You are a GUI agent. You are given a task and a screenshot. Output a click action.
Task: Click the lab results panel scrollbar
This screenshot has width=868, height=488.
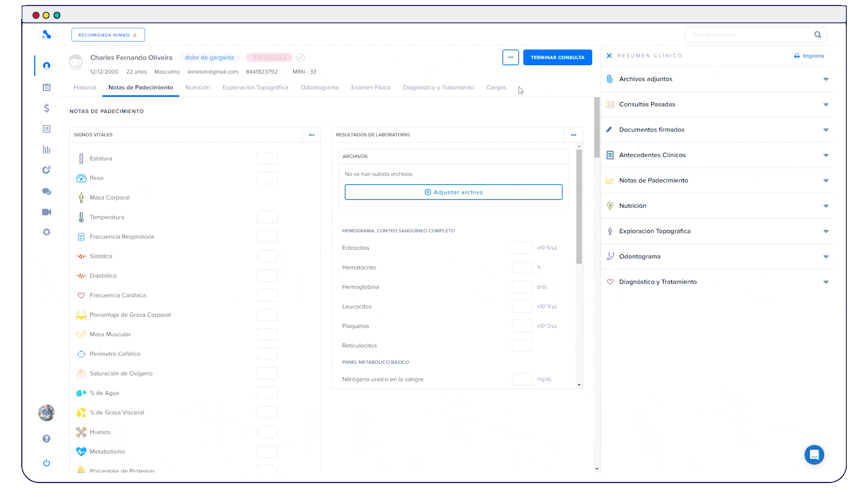click(579, 206)
